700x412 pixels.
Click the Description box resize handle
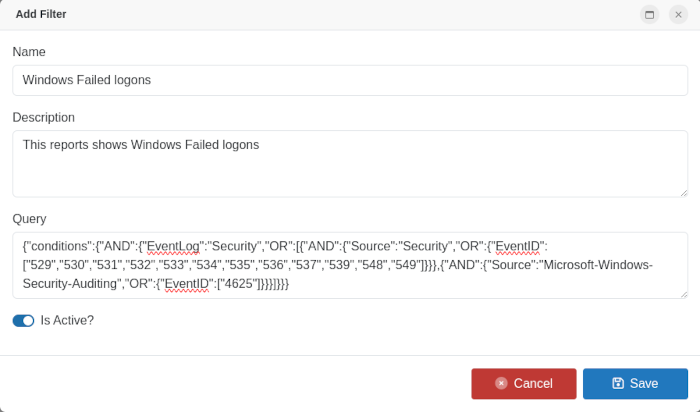click(x=683, y=192)
